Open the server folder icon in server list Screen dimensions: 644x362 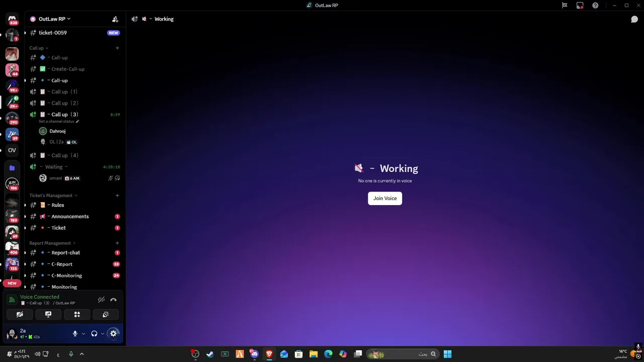point(12,168)
